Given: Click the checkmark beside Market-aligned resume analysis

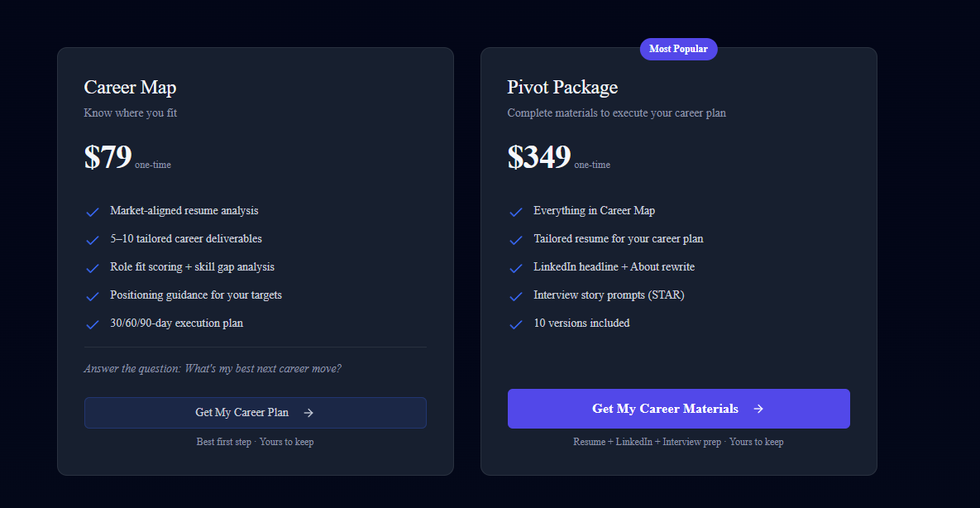Looking at the screenshot, I should [x=93, y=212].
